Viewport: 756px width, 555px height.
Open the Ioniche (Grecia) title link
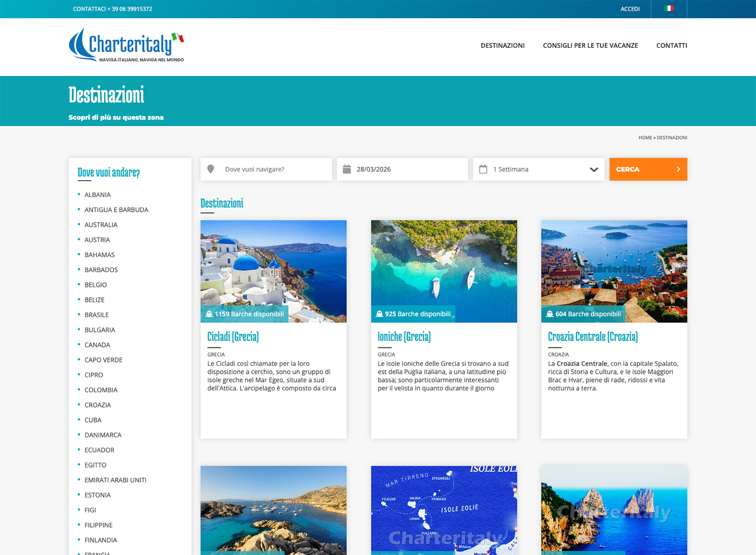[x=404, y=337]
